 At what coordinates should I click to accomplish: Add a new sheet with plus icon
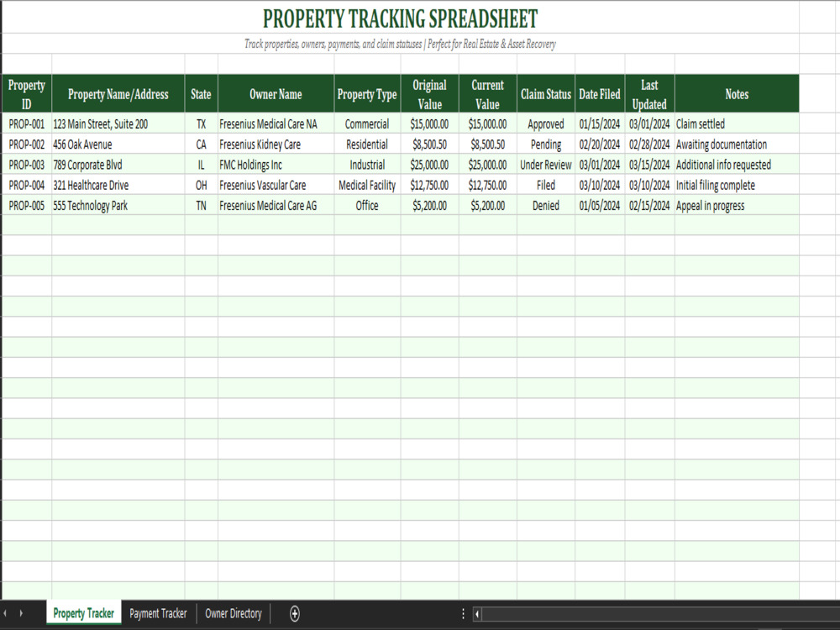pos(295,613)
